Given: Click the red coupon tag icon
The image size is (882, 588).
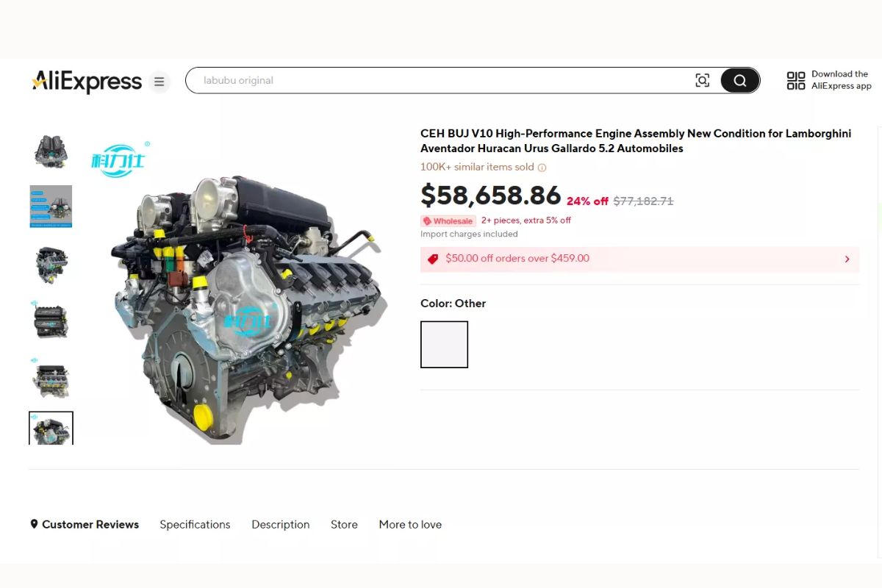Looking at the screenshot, I should [x=433, y=259].
